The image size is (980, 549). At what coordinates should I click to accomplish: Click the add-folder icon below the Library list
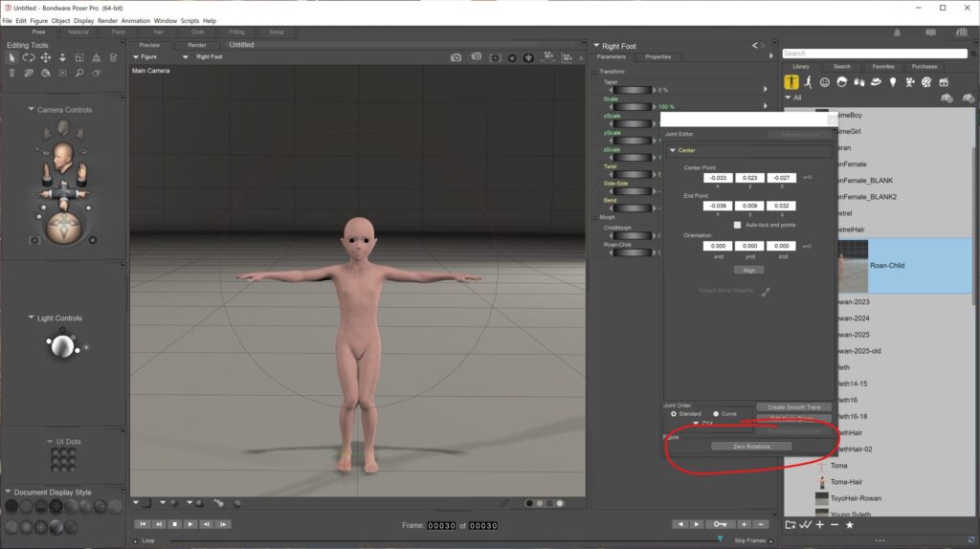(791, 525)
